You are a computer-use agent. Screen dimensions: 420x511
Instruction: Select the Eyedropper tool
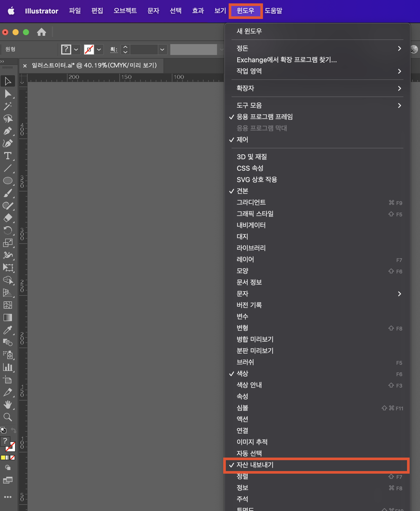click(x=8, y=330)
